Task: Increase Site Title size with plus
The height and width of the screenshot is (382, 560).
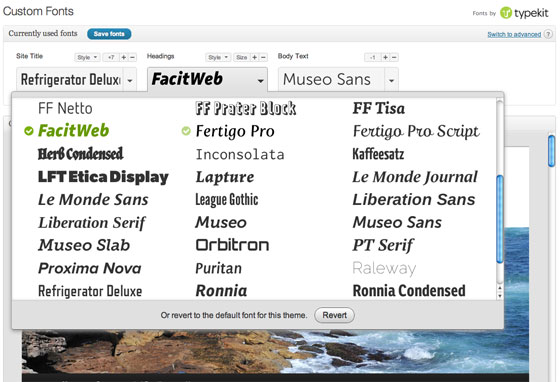Action: [124, 57]
